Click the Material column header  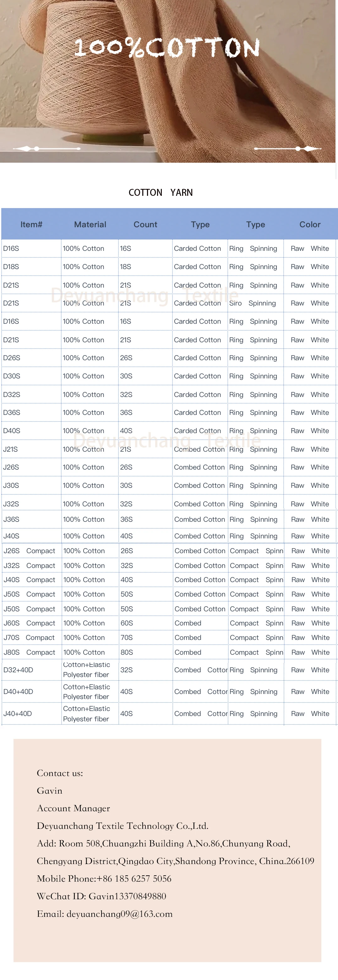click(90, 224)
